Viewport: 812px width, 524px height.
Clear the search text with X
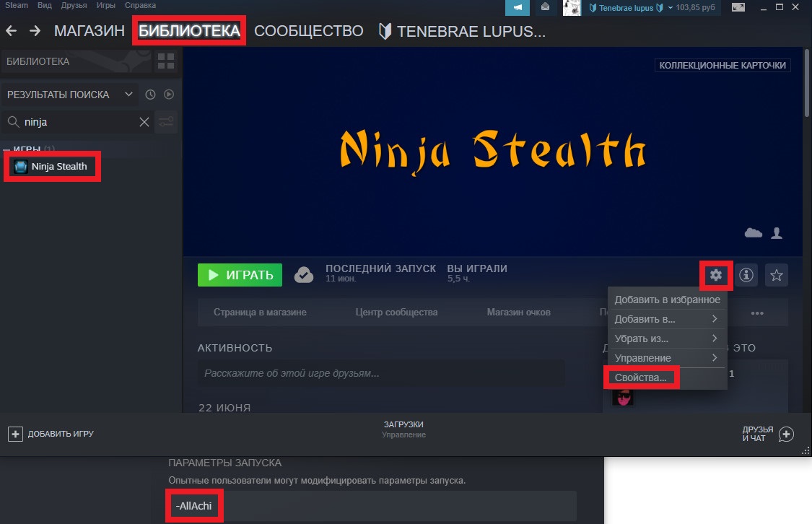click(x=144, y=122)
